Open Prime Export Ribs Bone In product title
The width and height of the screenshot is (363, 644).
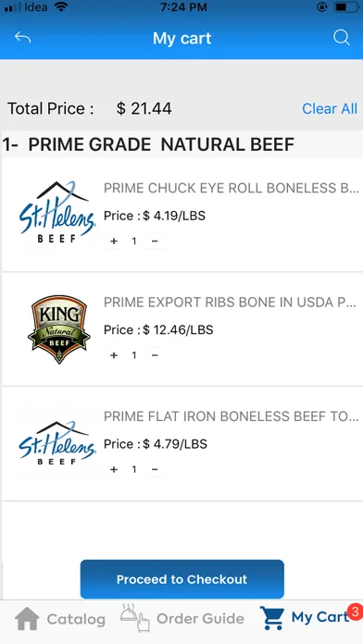pos(231,303)
